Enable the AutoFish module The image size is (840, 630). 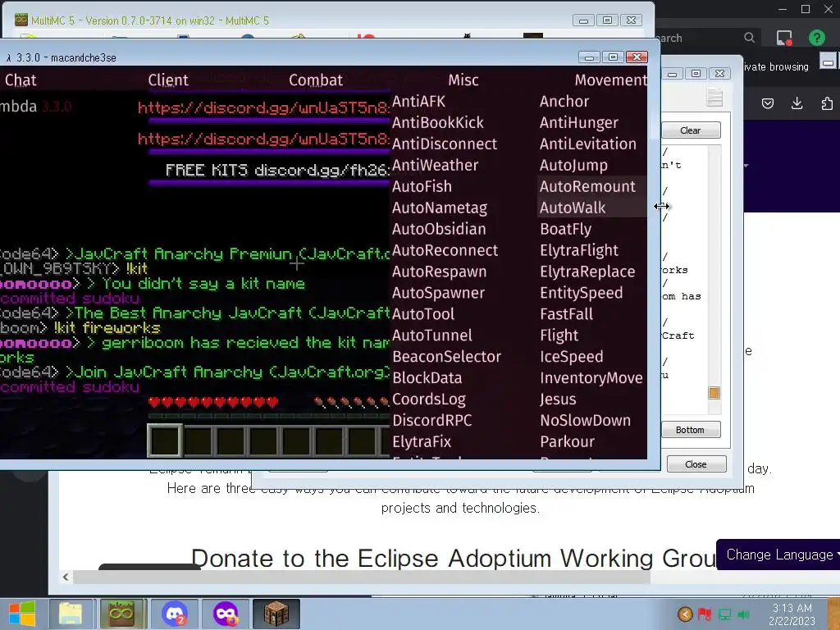pos(422,186)
